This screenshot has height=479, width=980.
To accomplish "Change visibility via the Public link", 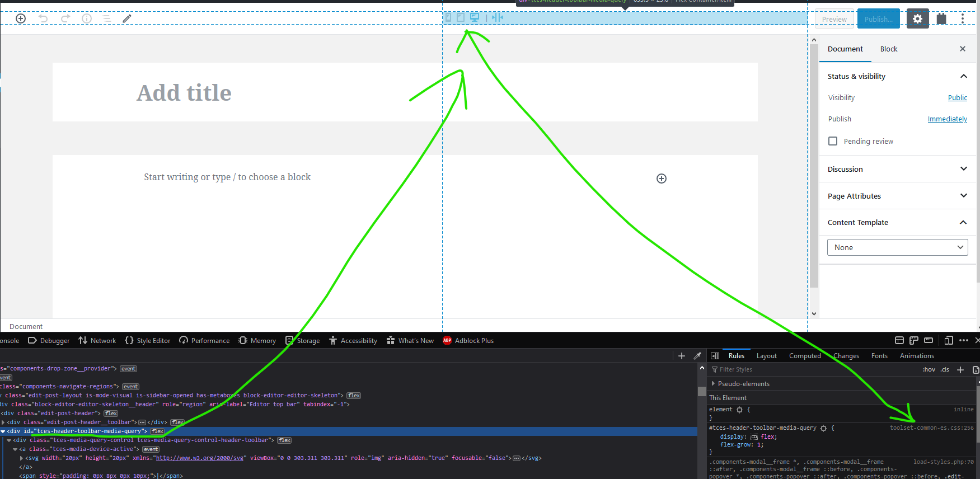I will (x=958, y=97).
